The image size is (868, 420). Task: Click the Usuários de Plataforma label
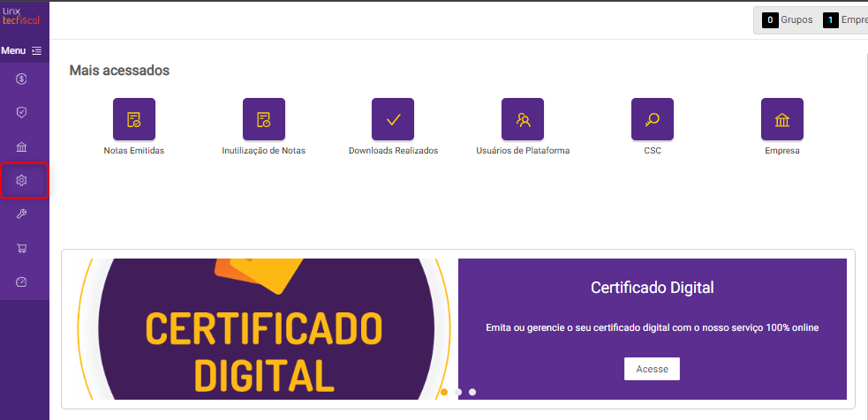pyautogui.click(x=523, y=151)
